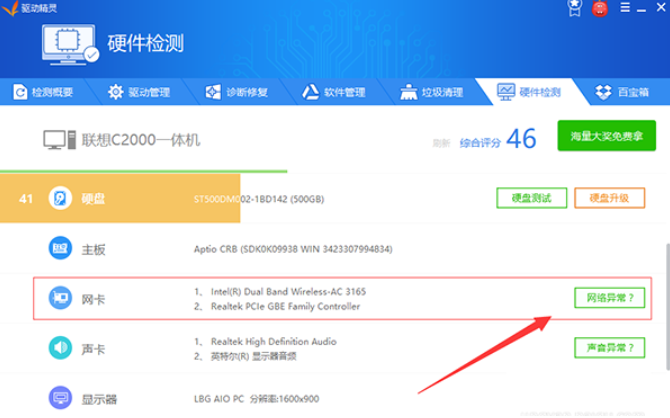
Task: Click the 声音异常? button
Action: 609,348
